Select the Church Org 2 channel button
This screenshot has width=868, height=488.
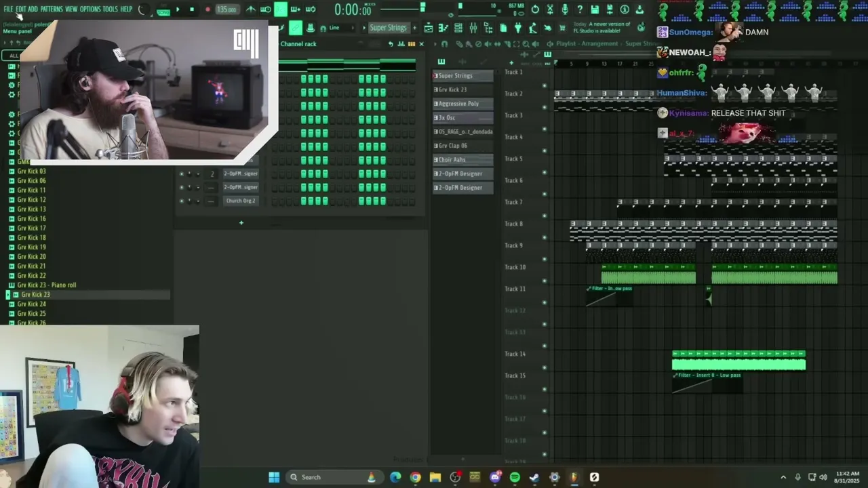click(241, 201)
